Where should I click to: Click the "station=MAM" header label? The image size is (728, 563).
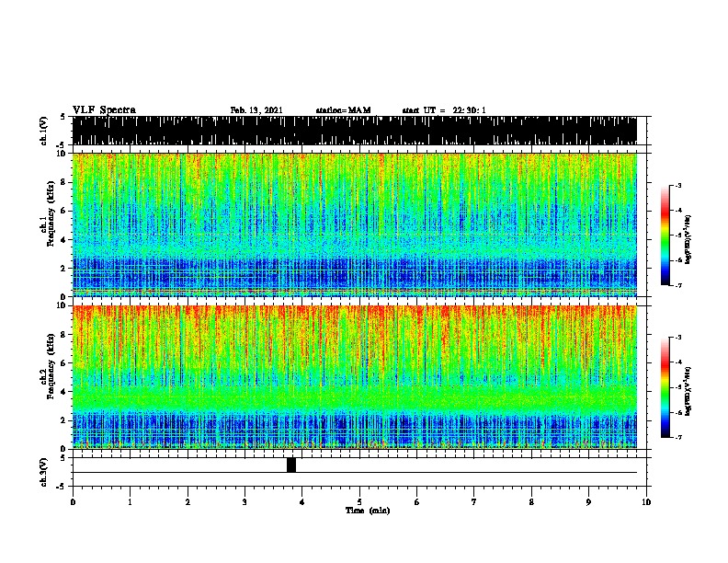click(x=343, y=110)
